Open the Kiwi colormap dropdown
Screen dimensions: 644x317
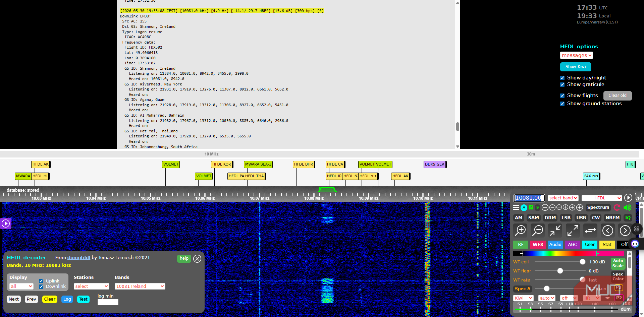(x=523, y=298)
